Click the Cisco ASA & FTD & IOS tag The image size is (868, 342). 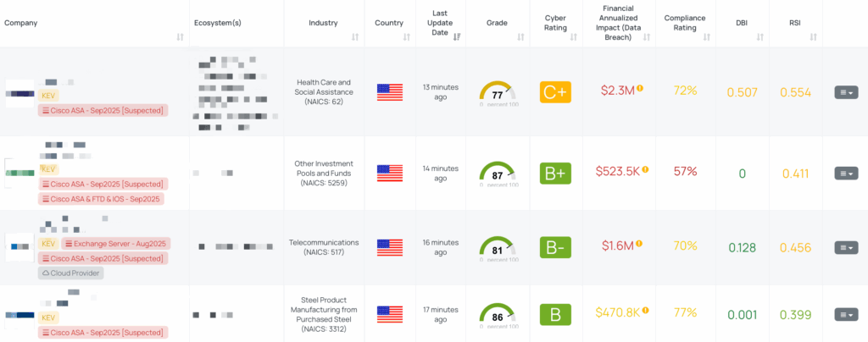(x=100, y=199)
